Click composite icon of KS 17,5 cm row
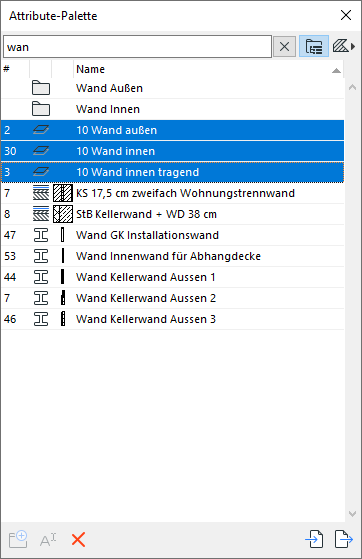Viewport: 362px width, 559px height. [x=41, y=193]
